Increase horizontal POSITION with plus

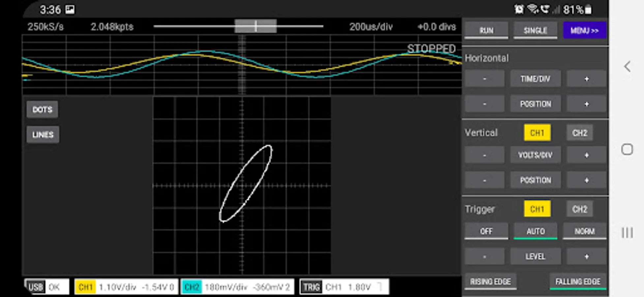pos(586,104)
